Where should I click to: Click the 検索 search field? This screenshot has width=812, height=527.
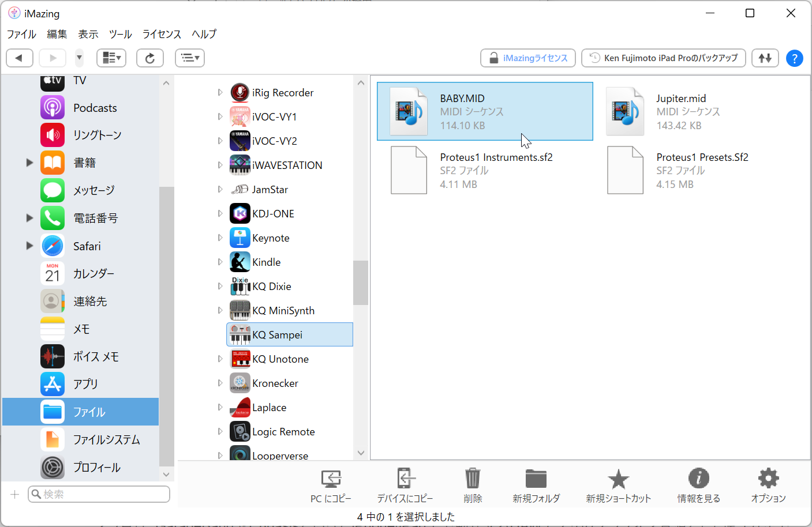click(99, 494)
